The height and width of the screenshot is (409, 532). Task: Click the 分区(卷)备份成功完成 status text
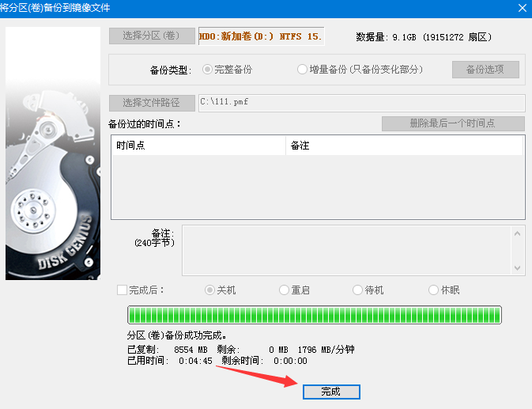pyautogui.click(x=177, y=335)
